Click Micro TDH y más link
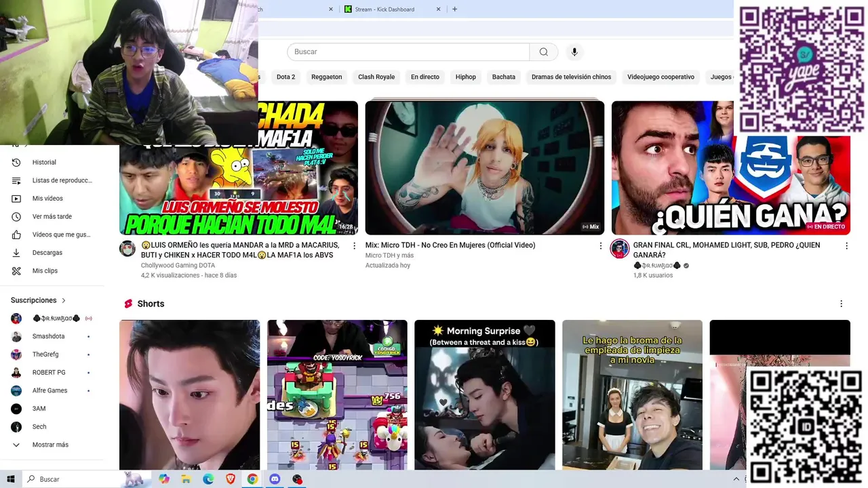Screen dimensions: 868x488 point(389,256)
